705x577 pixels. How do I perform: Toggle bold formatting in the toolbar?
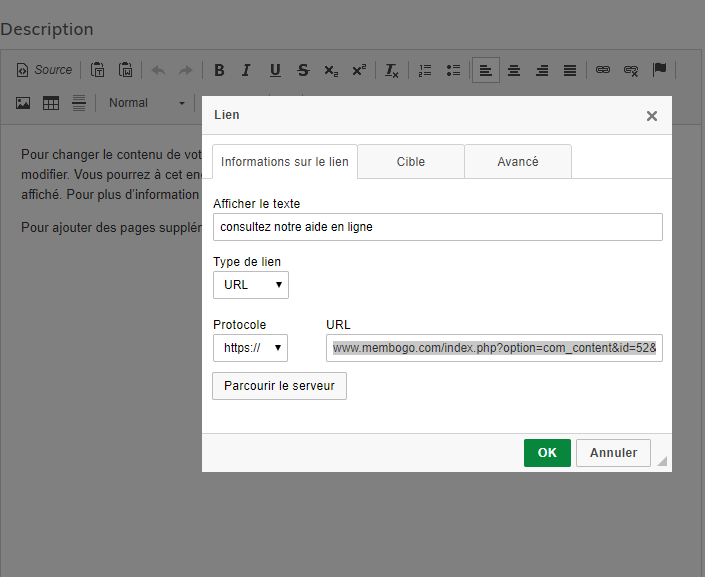[x=219, y=70]
